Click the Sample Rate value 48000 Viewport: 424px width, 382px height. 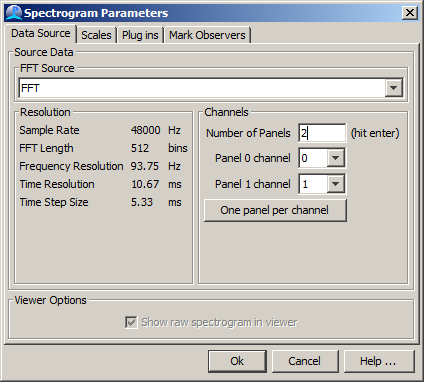pos(146,130)
